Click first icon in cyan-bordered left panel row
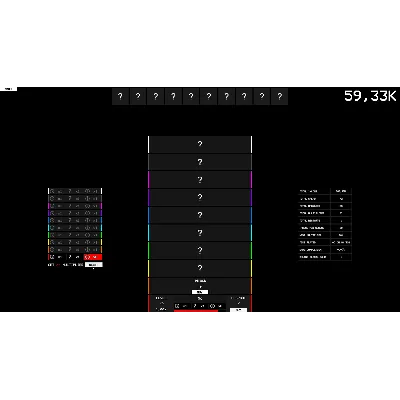Image resolution: width=400 pixels, height=400 pixels. tap(52, 227)
